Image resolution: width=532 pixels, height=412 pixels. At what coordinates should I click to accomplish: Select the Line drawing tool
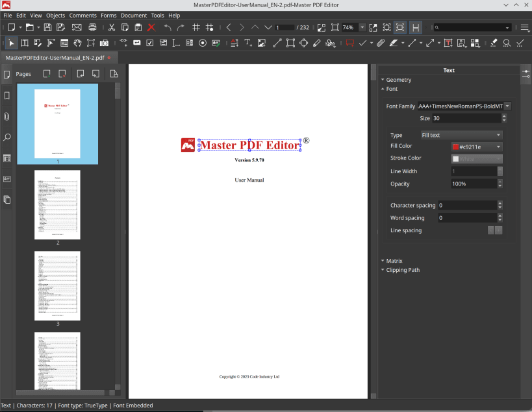click(277, 43)
